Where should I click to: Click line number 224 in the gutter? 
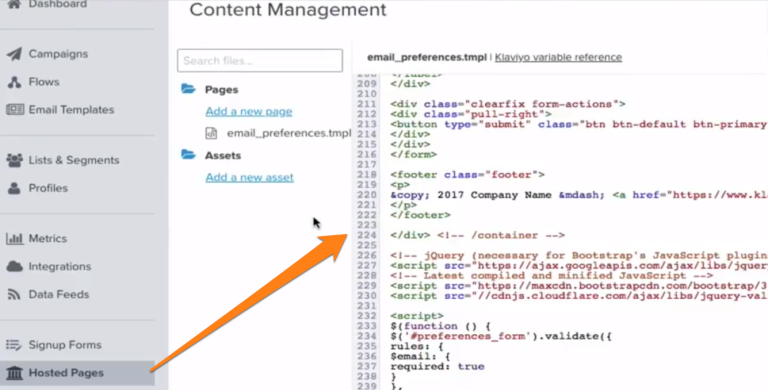click(367, 235)
